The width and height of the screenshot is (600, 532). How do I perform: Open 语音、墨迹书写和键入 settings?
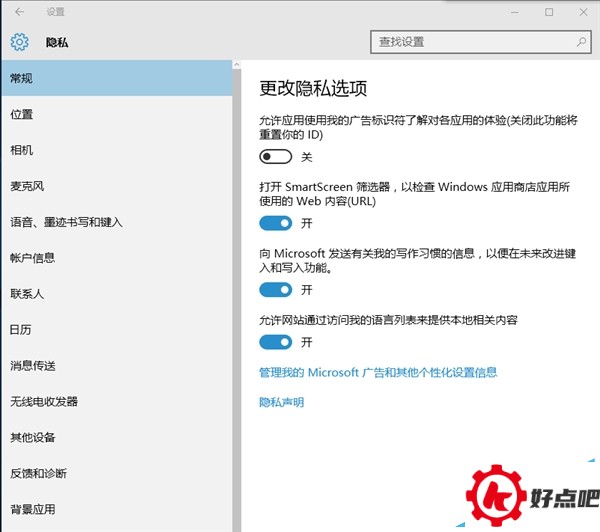click(x=117, y=222)
